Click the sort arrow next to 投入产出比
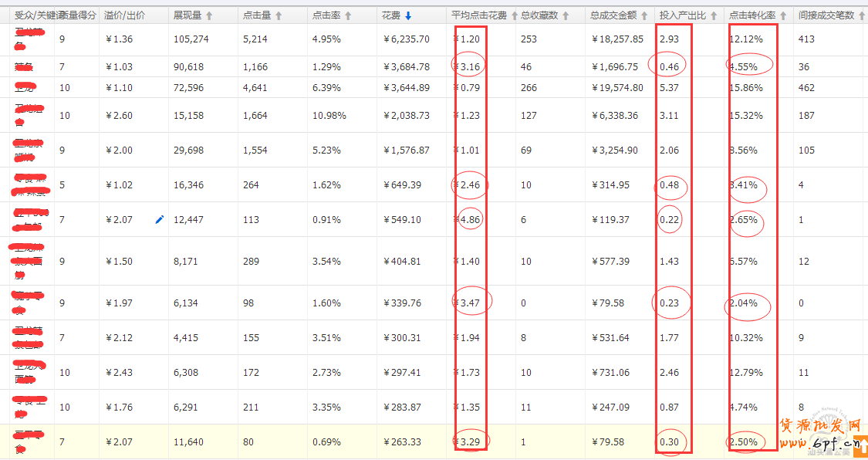Viewport: 868px width, 460px height. (714, 15)
